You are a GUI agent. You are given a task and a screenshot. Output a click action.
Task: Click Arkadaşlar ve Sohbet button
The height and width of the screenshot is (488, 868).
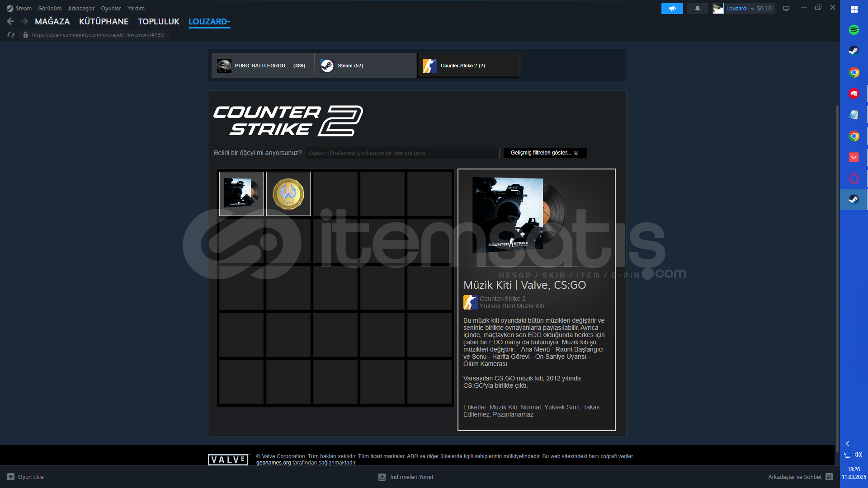800,477
